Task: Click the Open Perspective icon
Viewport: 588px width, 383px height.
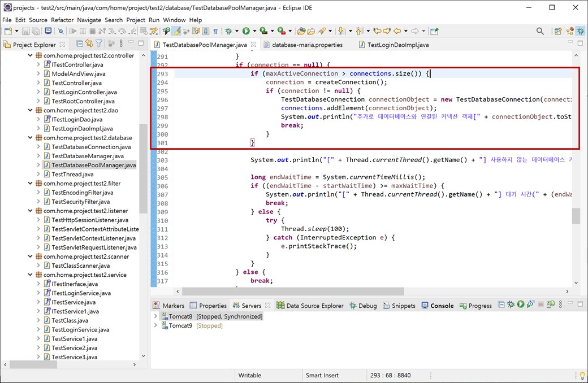Action: [558, 31]
